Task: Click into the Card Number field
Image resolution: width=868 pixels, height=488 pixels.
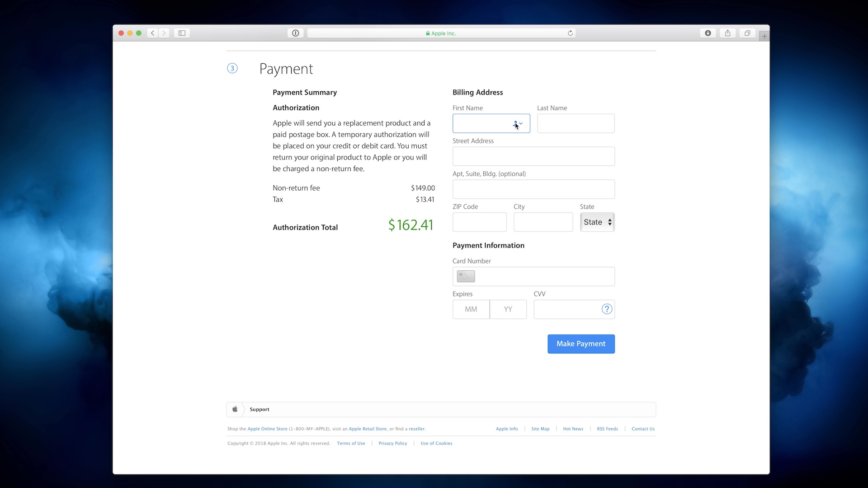Action: [x=542, y=277]
